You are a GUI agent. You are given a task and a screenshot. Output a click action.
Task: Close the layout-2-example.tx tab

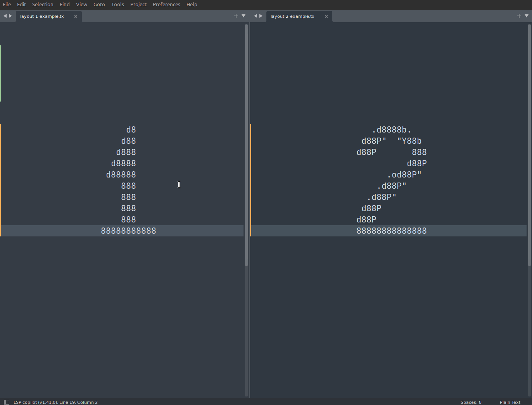[x=326, y=16]
